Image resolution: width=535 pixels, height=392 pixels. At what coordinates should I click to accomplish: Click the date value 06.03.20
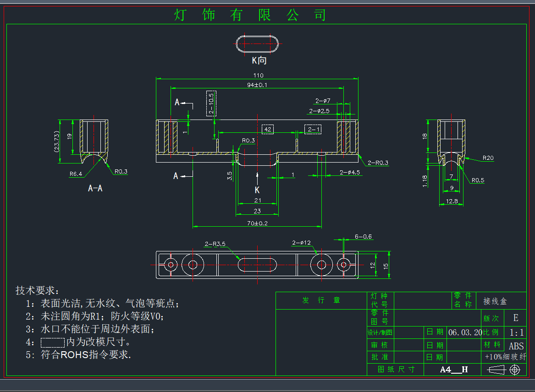(x=464, y=332)
